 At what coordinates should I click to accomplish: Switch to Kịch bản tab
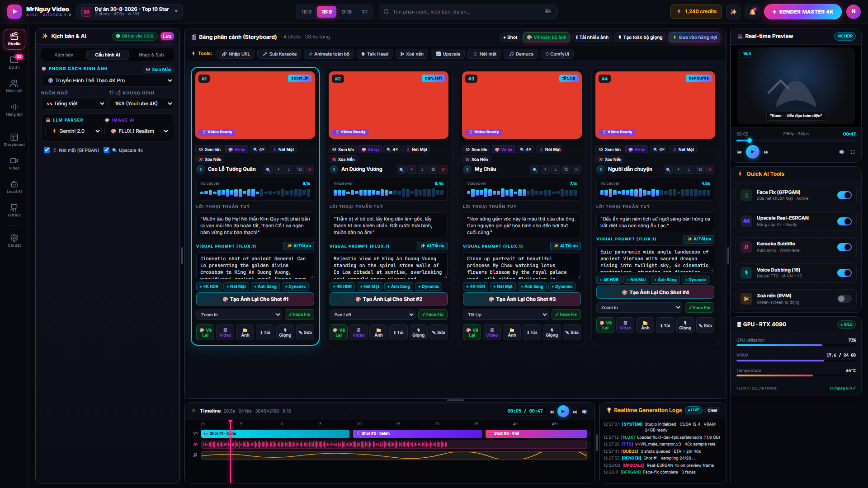click(64, 55)
